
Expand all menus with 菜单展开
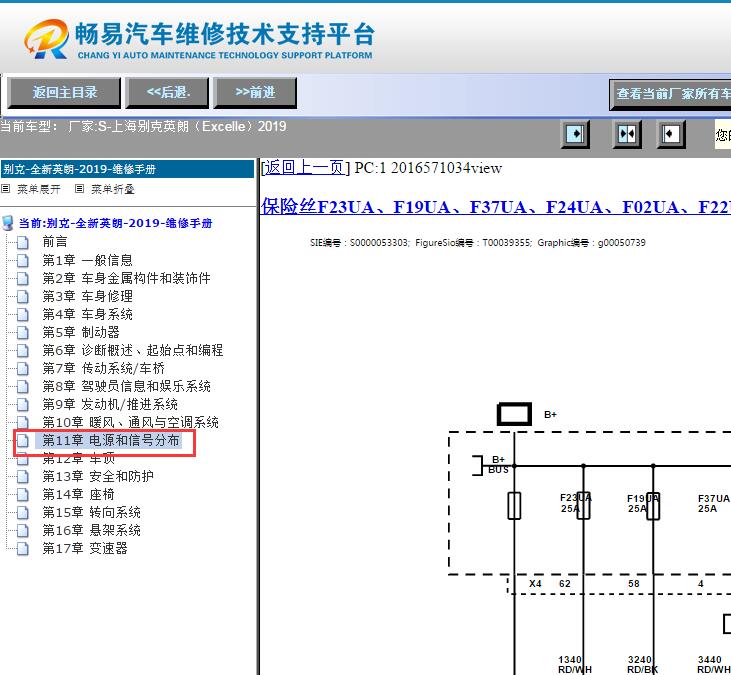[x=39, y=189]
